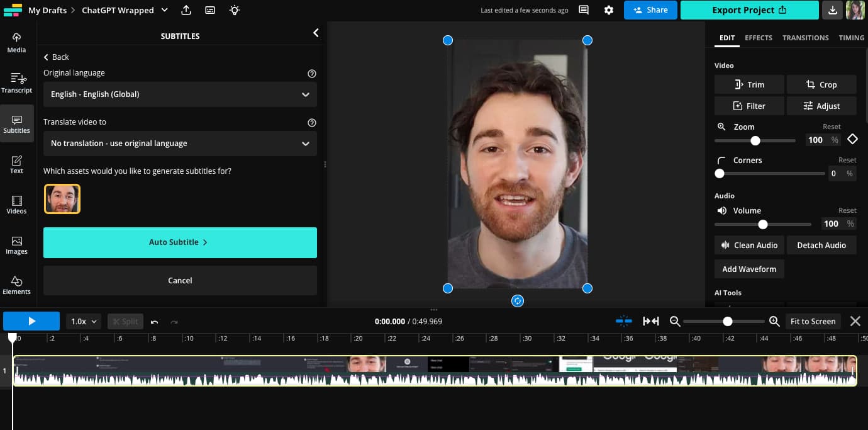Click the download icon beside Export Project

coord(833,10)
